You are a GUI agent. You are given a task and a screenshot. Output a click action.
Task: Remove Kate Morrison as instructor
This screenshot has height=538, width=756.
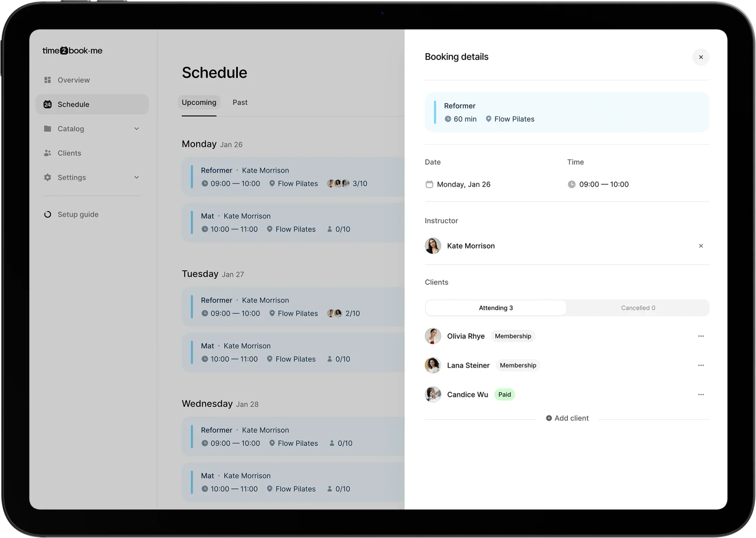point(701,245)
